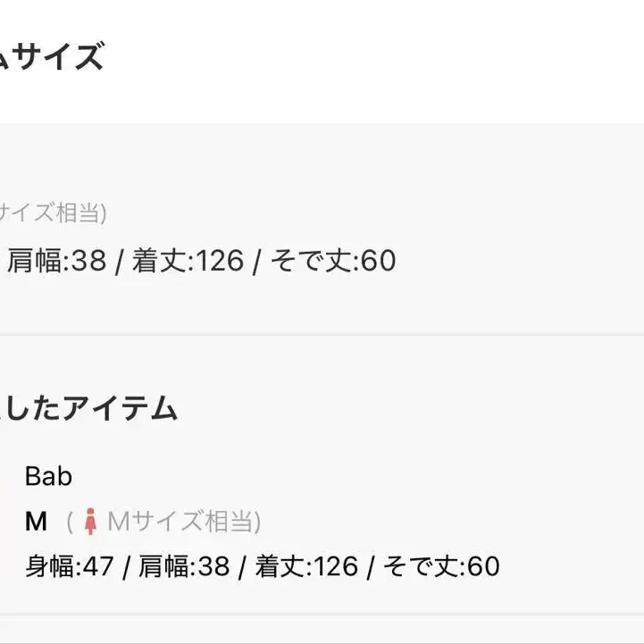Click the divider line between the two cards

pyautogui.click(x=322, y=336)
